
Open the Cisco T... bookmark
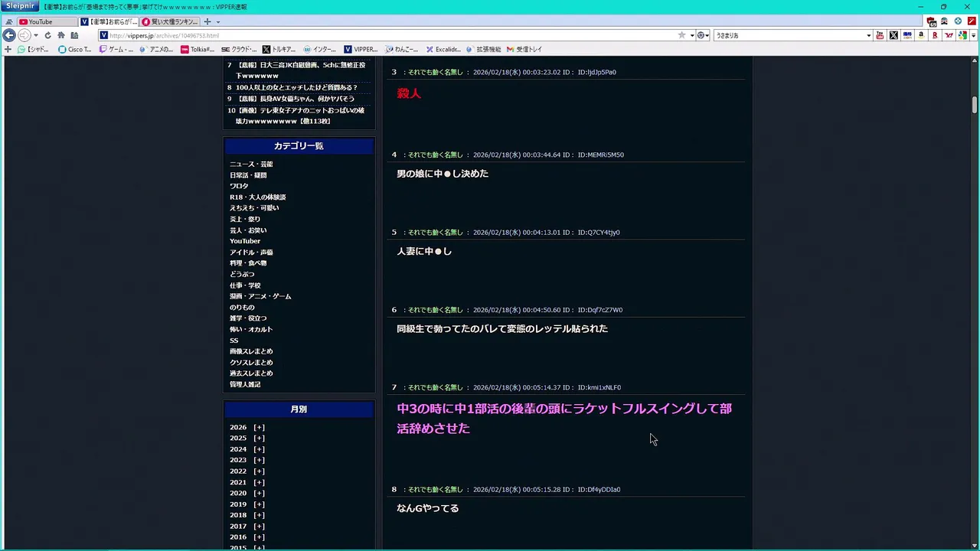[74, 49]
